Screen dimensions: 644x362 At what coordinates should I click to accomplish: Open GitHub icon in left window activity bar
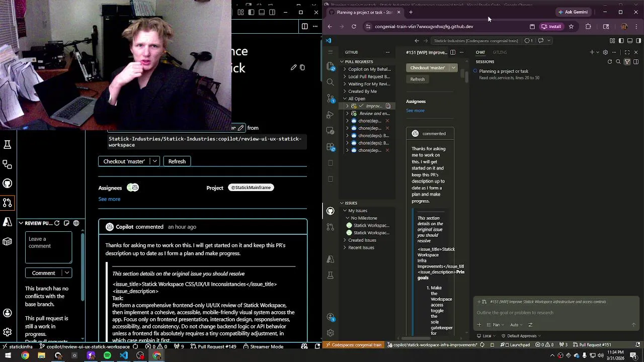pyautogui.click(x=8, y=184)
